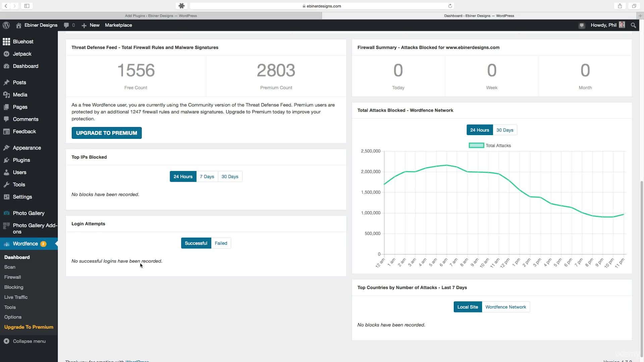Show Failed login attempts
The width and height of the screenshot is (644, 362).
pos(221,243)
